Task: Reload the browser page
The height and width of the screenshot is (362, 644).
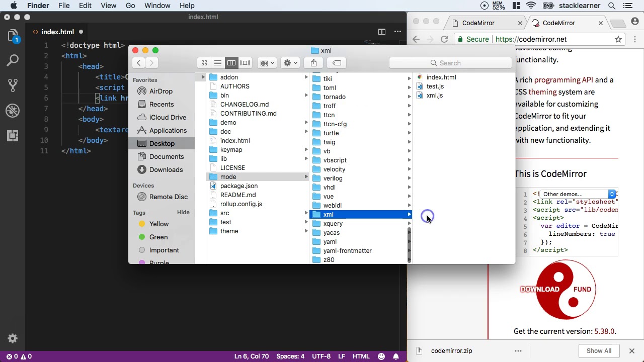Action: (x=444, y=39)
